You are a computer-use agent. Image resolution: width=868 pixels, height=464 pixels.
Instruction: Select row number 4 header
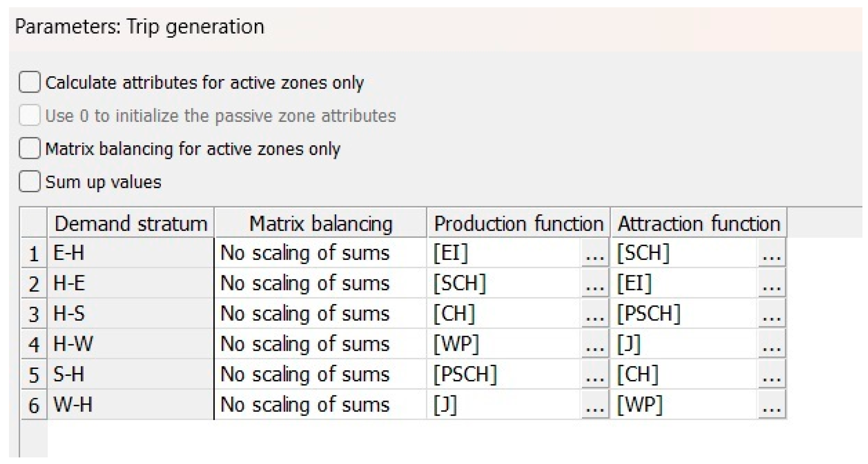pyautogui.click(x=34, y=344)
